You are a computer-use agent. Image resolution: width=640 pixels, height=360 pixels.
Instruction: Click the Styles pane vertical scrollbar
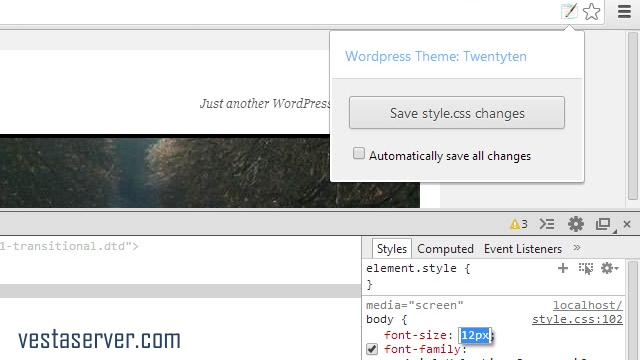(632, 310)
